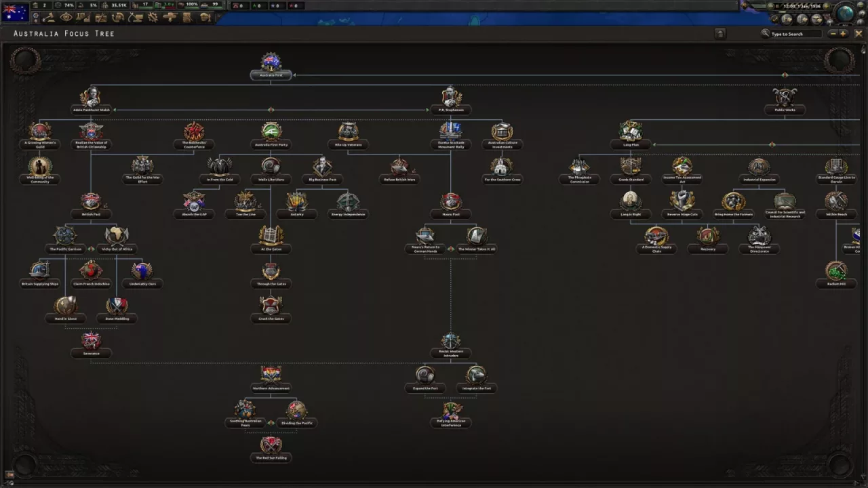This screenshot has width=868, height=488.
Task: Select The Red Sun Falling focus
Action: click(x=271, y=448)
